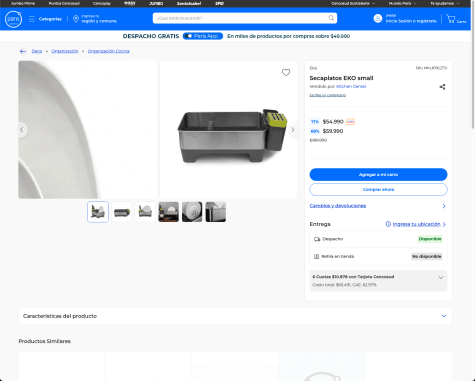This screenshot has height=381, width=475.
Task: Open Ingresa tu ubicación link
Action: (416, 224)
